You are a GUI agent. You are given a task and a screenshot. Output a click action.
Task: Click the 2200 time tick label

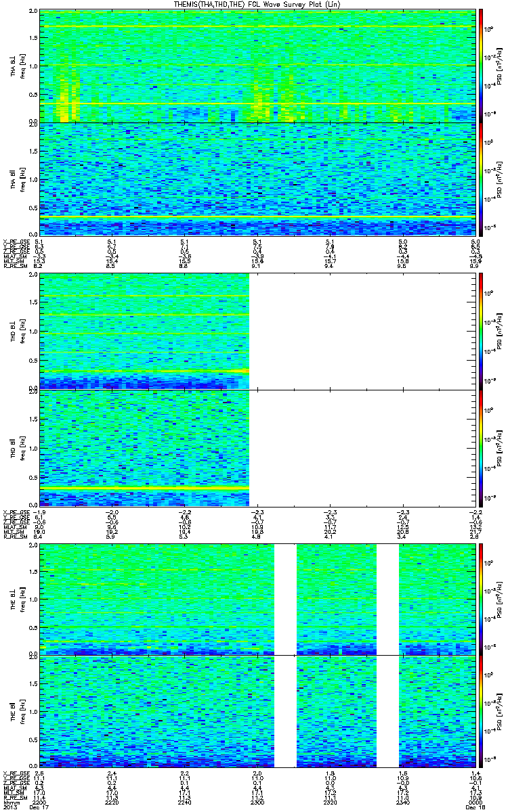coord(41,802)
